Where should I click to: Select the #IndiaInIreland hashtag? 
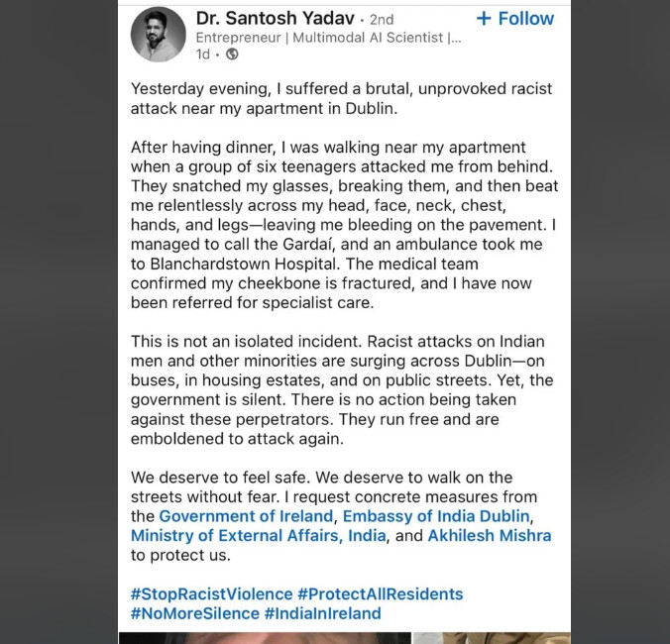[x=322, y=613]
